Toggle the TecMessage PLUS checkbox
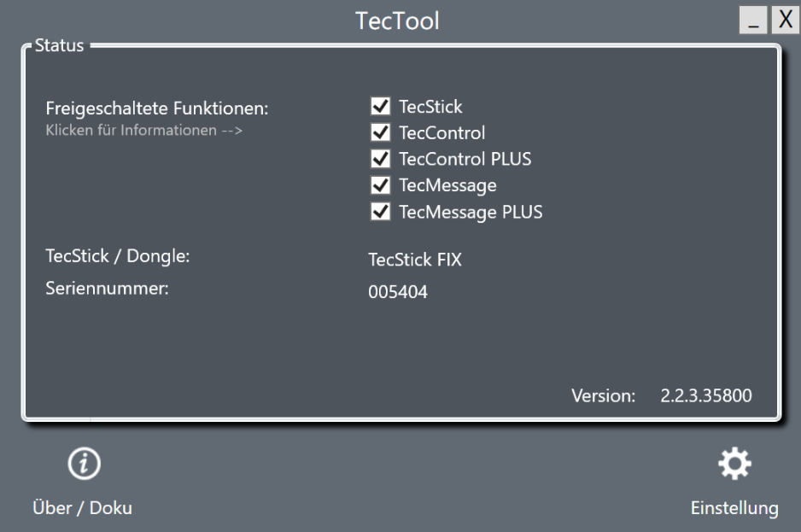This screenshot has height=532, width=801. click(381, 212)
